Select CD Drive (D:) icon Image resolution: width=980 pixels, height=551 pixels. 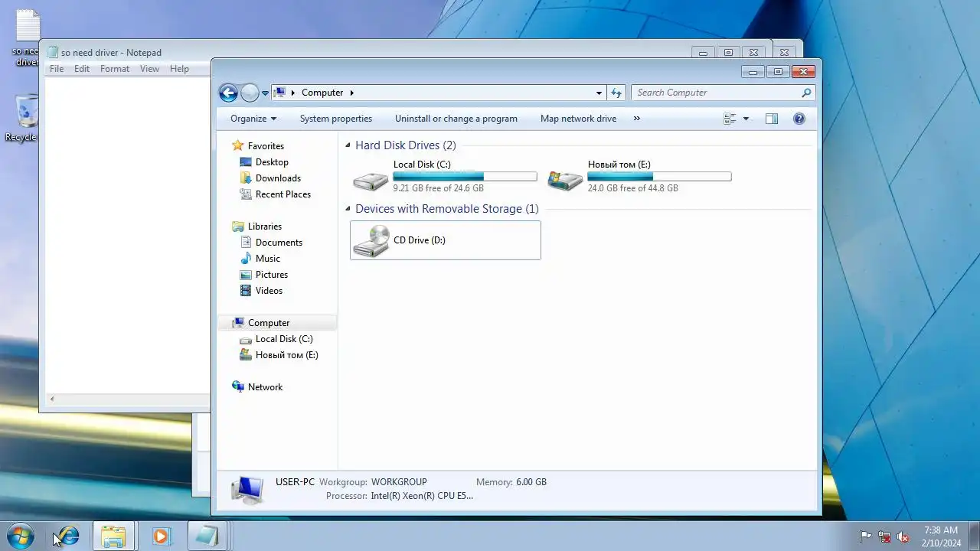point(371,240)
